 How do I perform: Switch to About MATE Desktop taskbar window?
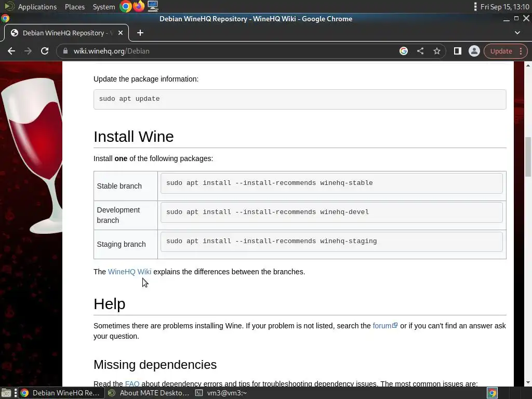[149, 393]
